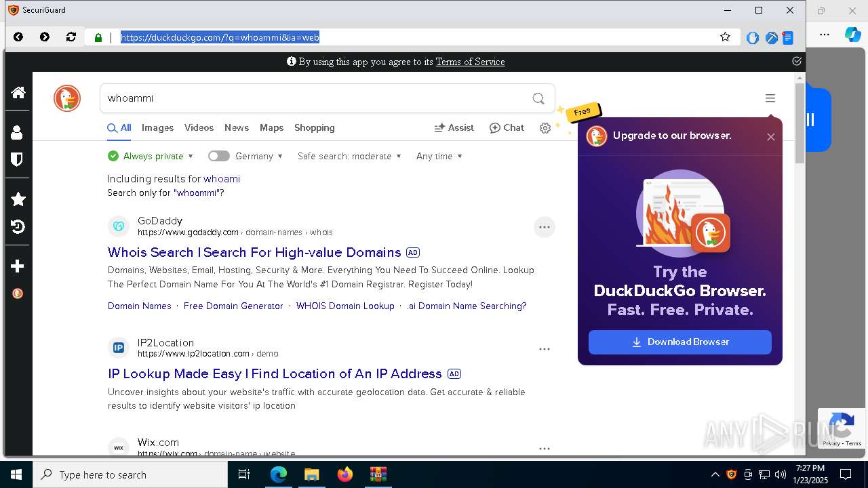This screenshot has height=488, width=868.
Task: Open the Assist feature
Action: [454, 127]
